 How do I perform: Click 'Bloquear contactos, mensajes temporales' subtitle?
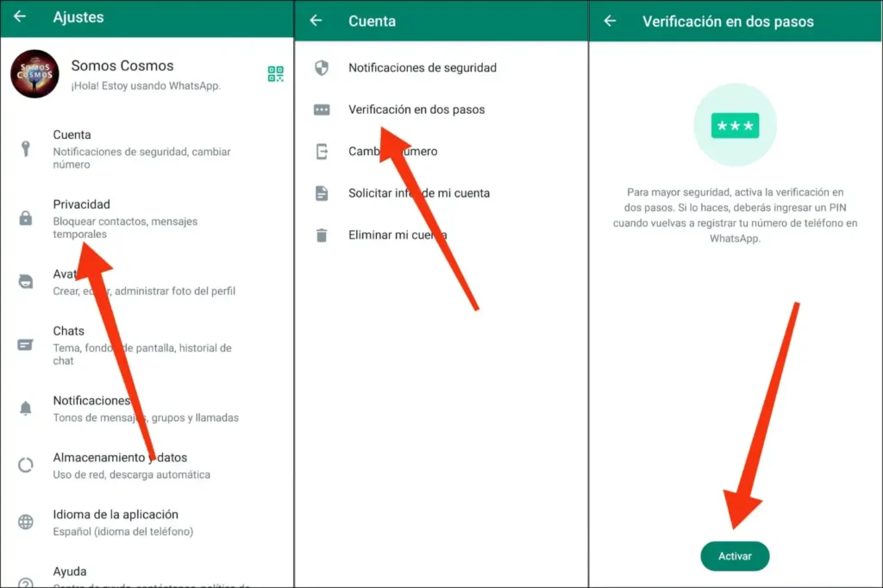[125, 228]
